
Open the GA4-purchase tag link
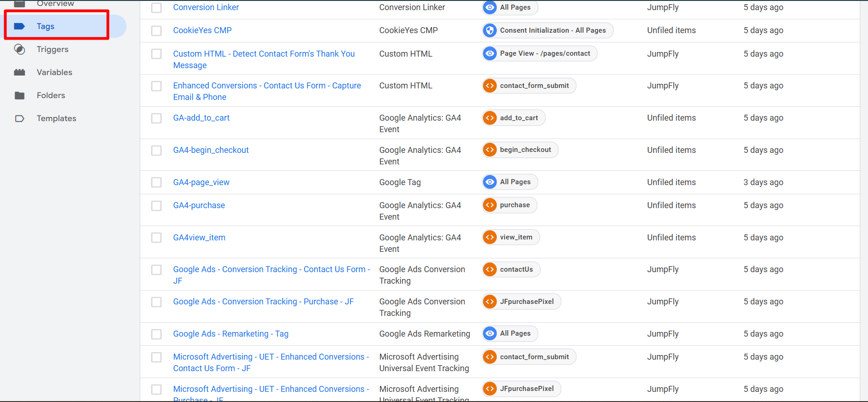[199, 205]
